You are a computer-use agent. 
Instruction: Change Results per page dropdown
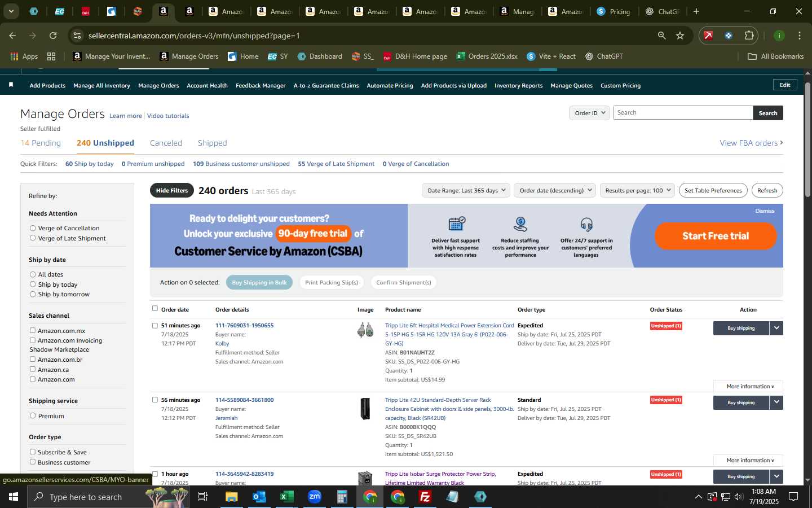[x=638, y=190]
